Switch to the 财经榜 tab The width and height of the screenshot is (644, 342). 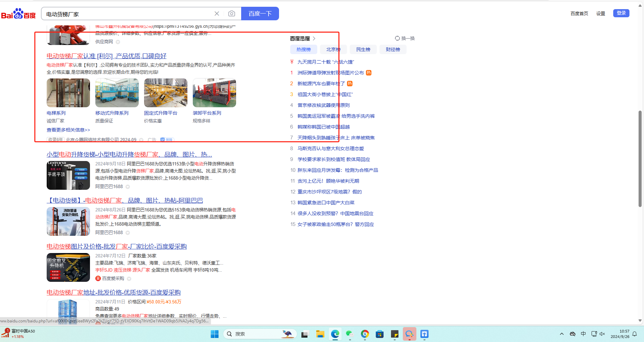point(393,49)
